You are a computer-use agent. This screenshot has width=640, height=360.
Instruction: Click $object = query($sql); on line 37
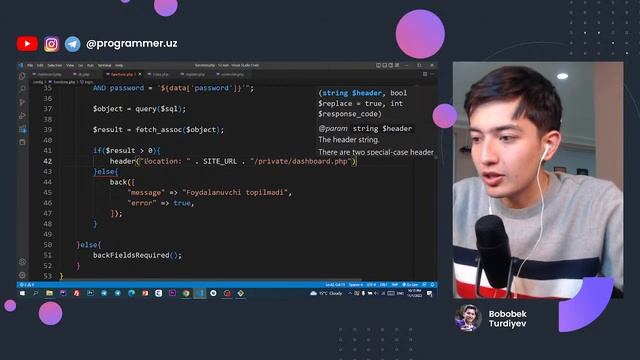click(x=139, y=109)
